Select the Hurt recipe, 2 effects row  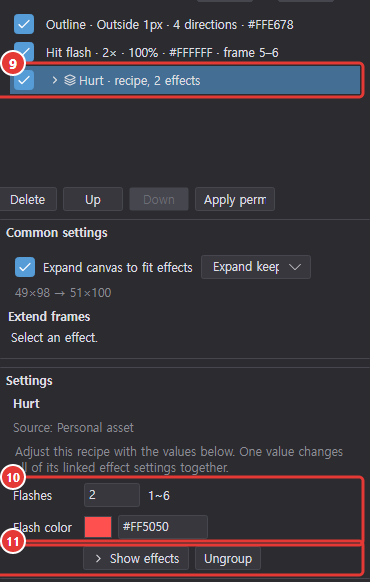coord(185,80)
